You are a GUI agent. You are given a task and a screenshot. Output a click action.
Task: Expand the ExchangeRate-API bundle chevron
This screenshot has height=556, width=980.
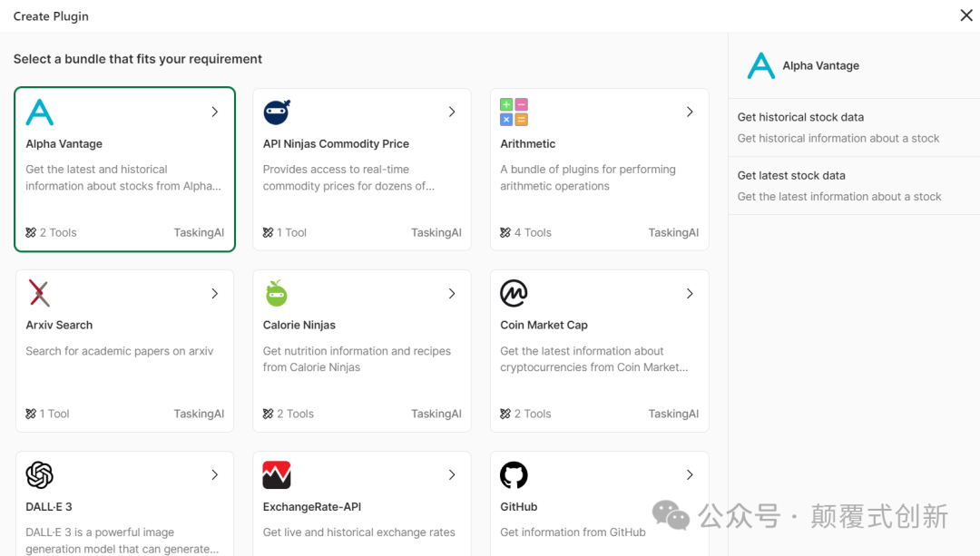452,474
